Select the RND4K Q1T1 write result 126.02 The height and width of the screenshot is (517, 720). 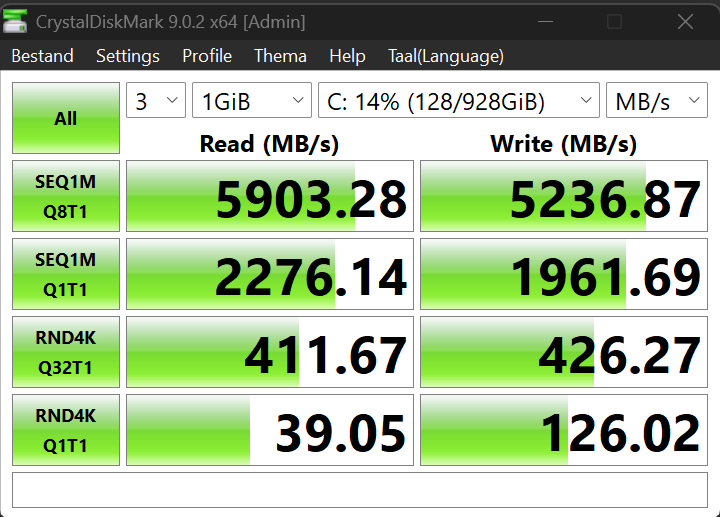[x=564, y=430]
